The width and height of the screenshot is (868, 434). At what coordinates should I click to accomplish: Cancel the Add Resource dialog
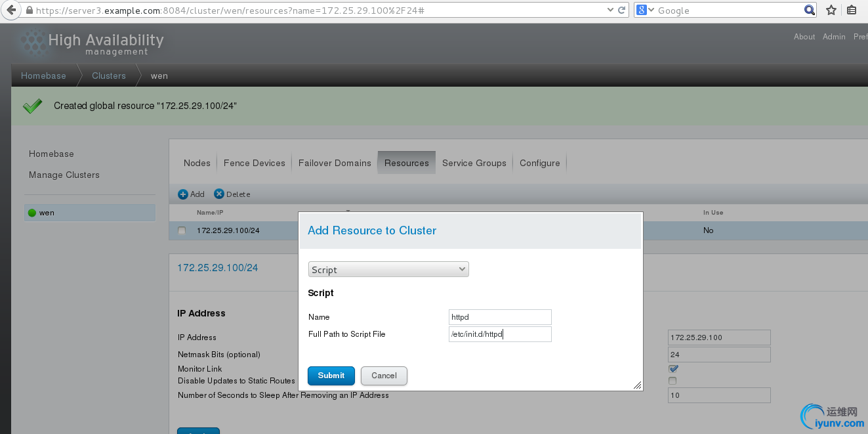pos(384,376)
